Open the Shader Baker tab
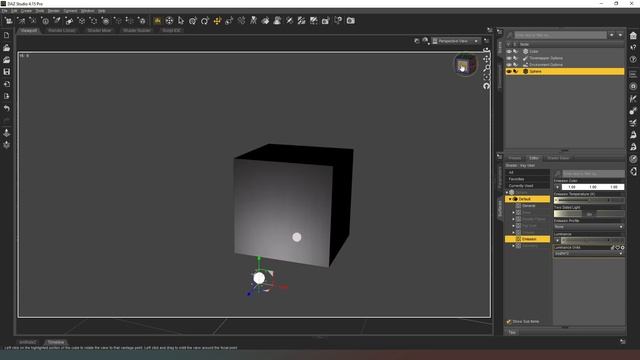This screenshot has height=360, width=640. pos(558,158)
